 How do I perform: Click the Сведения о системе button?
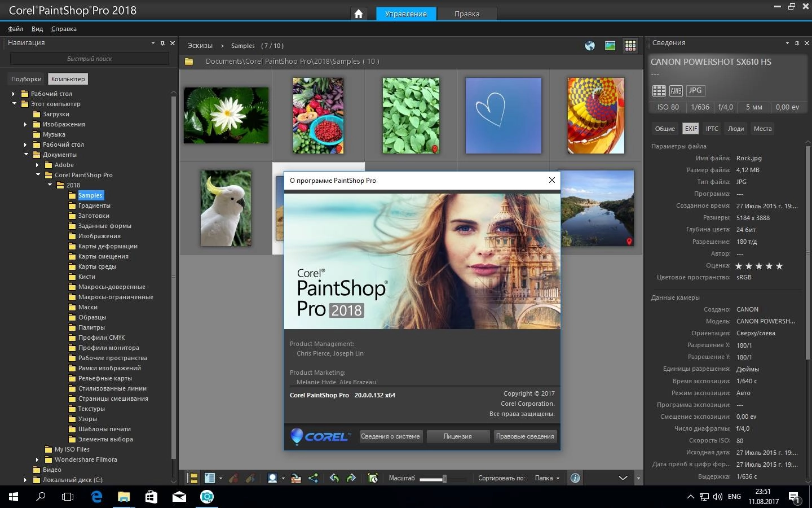[x=390, y=436]
